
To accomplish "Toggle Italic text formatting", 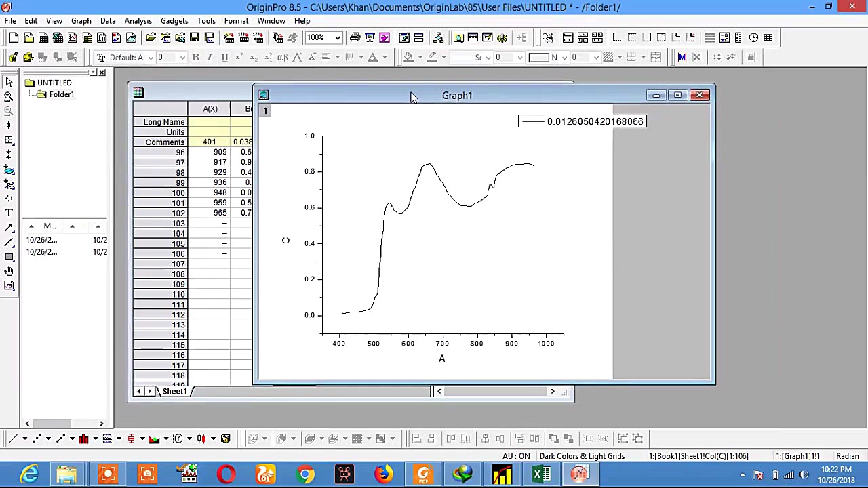I will (x=210, y=57).
